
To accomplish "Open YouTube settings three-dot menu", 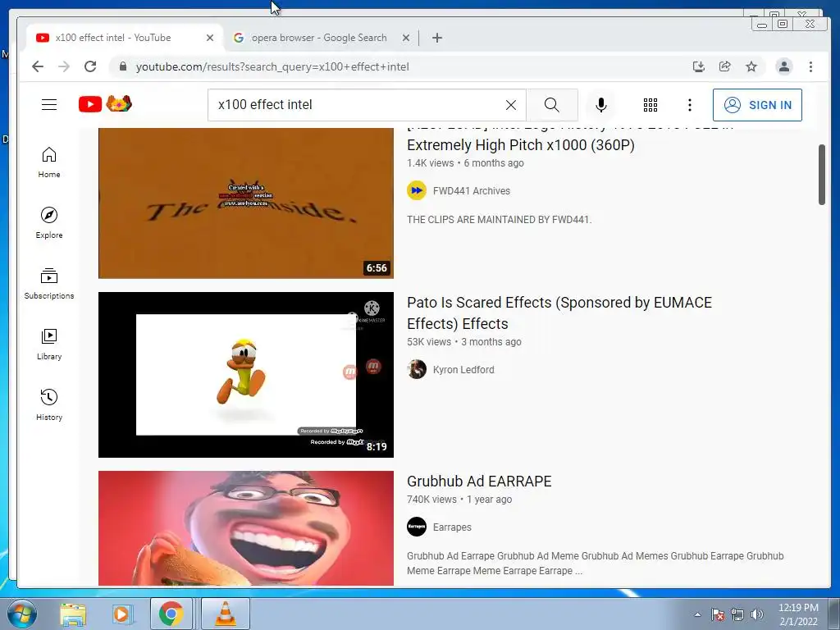I will point(689,105).
